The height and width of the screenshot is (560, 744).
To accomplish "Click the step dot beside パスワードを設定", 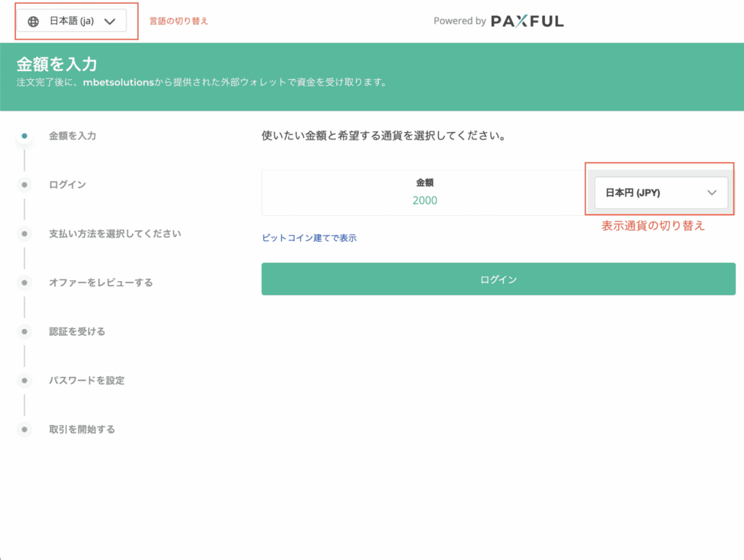I will [25, 380].
